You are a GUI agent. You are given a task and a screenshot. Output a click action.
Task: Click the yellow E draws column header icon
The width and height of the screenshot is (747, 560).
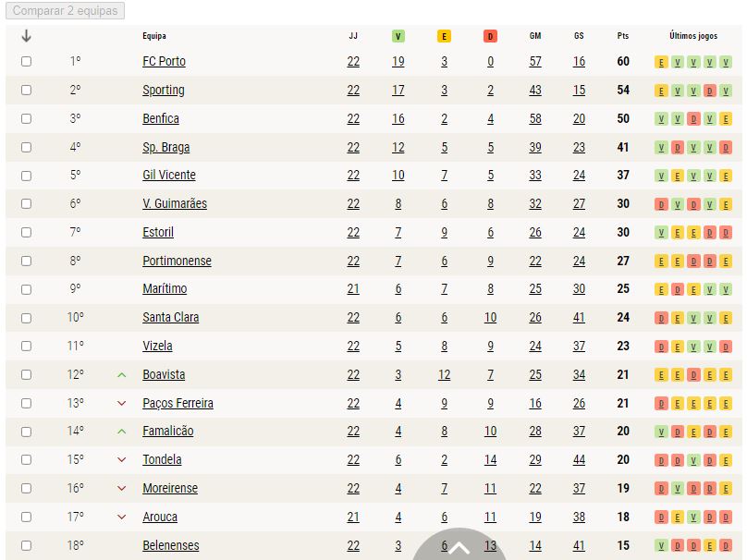pos(444,36)
